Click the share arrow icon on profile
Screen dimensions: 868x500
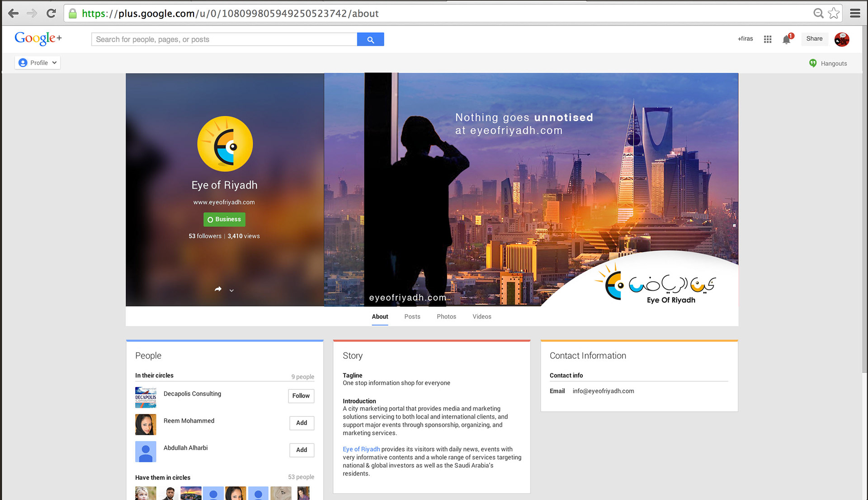218,289
